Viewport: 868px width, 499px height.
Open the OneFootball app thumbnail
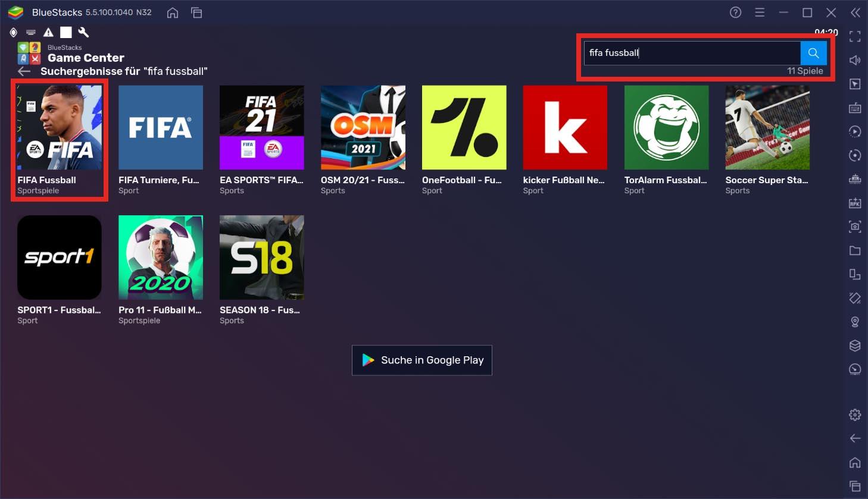click(x=464, y=127)
